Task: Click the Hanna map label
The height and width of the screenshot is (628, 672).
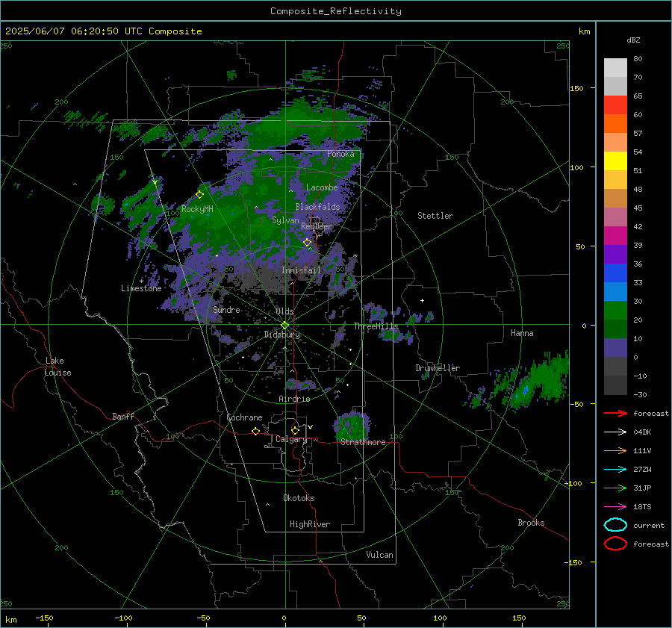Action: 522,333
